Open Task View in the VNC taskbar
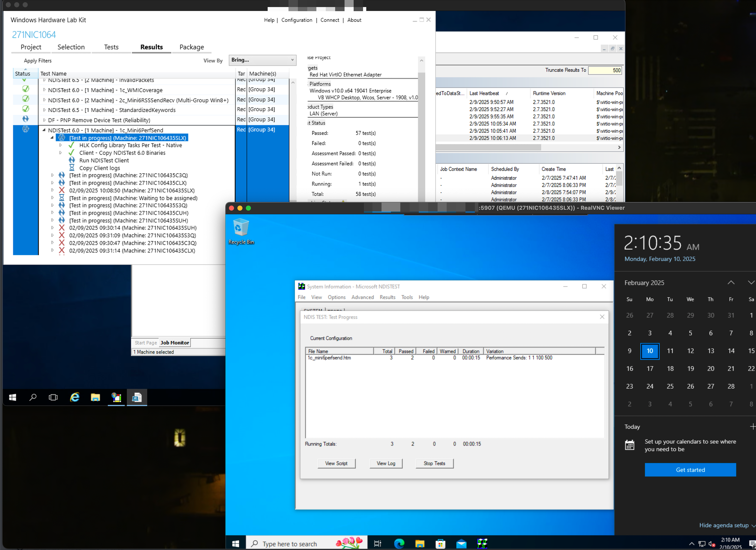The height and width of the screenshot is (550, 756). click(x=377, y=544)
